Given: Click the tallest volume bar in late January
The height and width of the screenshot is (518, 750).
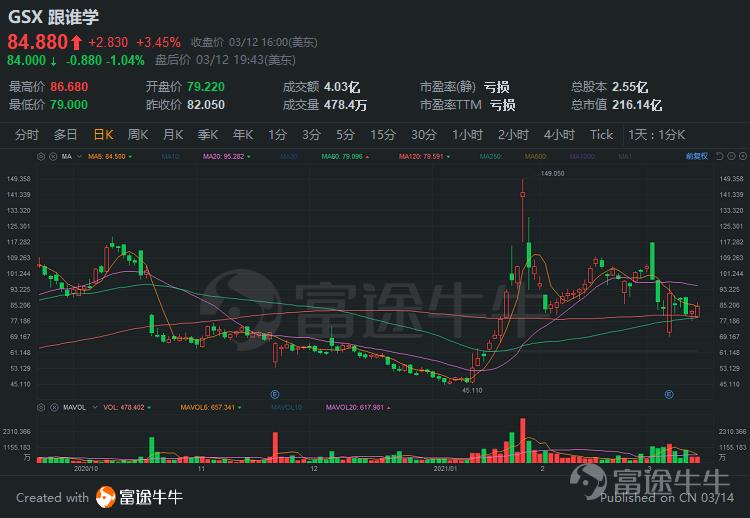Looking at the screenshot, I should click(x=523, y=441).
